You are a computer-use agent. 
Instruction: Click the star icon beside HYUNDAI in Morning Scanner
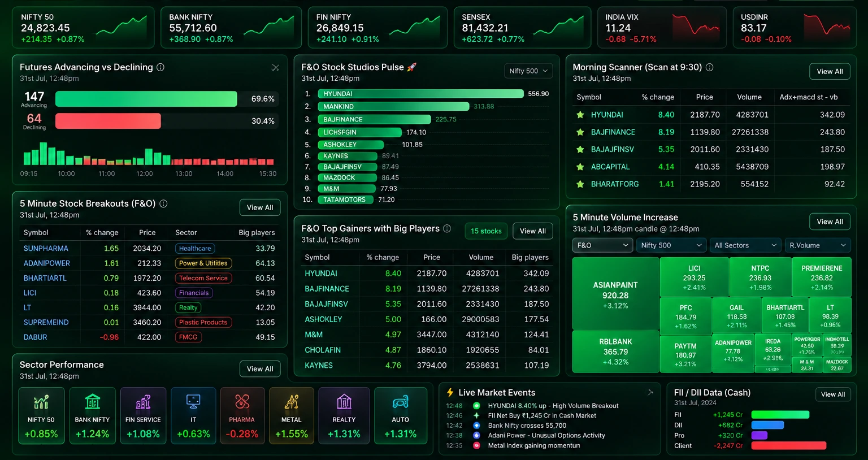580,115
